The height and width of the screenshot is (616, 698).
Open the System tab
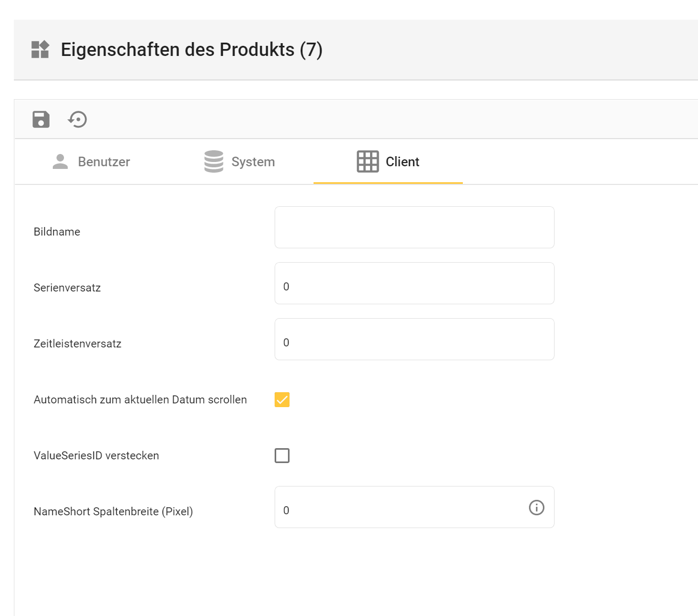252,161
